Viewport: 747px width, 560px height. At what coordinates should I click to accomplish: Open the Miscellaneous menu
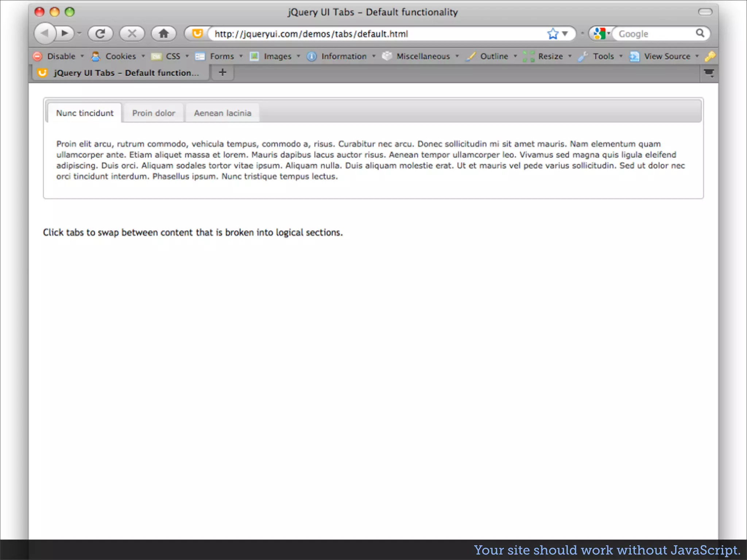[428, 56]
